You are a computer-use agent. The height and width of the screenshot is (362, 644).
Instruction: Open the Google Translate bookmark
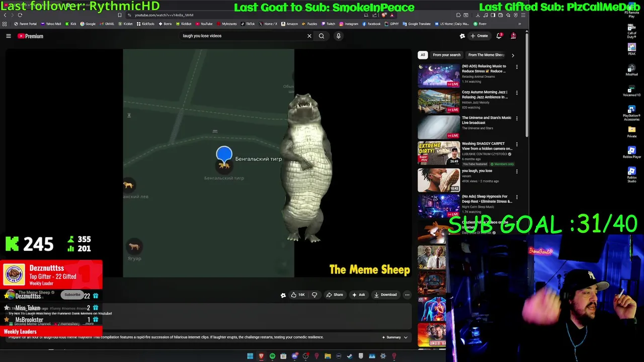417,24
